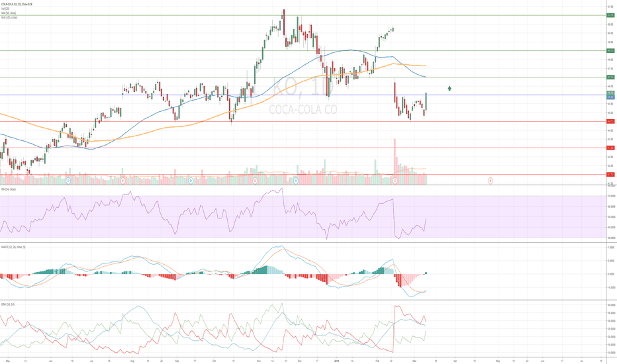Click the green price label near 47.00
Viewport: 617px width, 364px height.
610,77
